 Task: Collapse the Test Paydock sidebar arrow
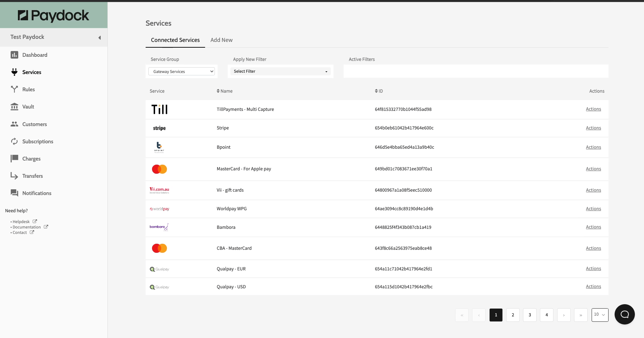tap(99, 38)
